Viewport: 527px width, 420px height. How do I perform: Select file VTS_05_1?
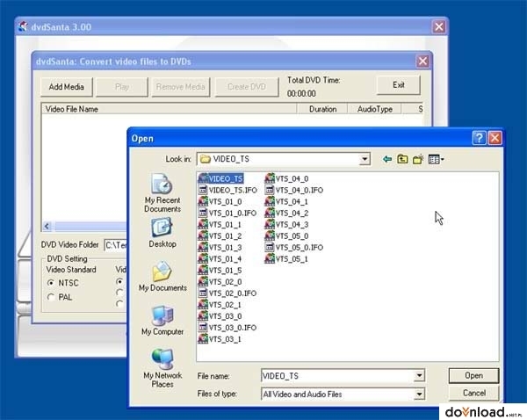(286, 259)
